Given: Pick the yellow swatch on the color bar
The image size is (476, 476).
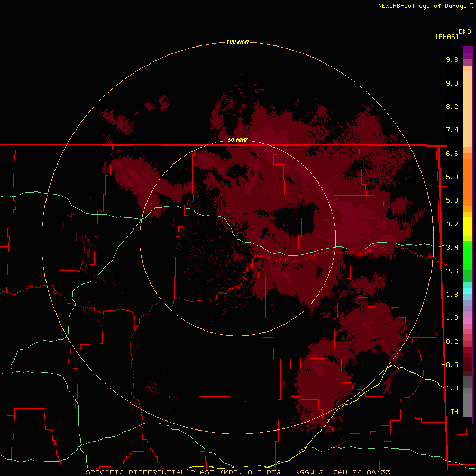Looking at the screenshot, I should 467,226.
